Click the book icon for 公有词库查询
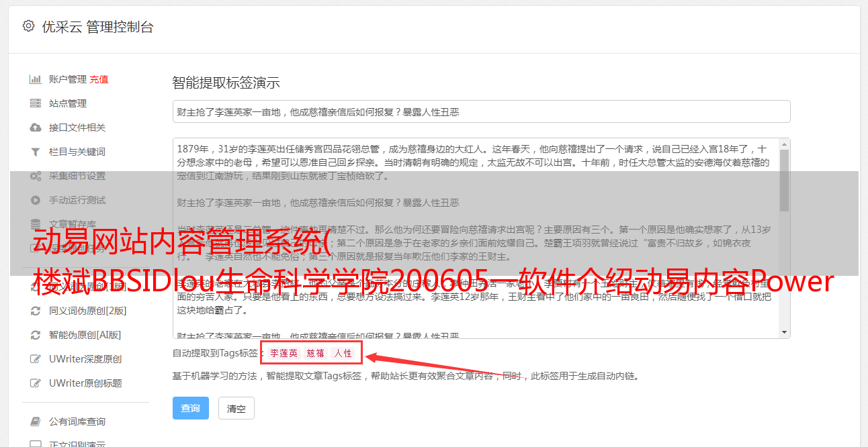The height and width of the screenshot is (447, 868). pyautogui.click(x=36, y=421)
